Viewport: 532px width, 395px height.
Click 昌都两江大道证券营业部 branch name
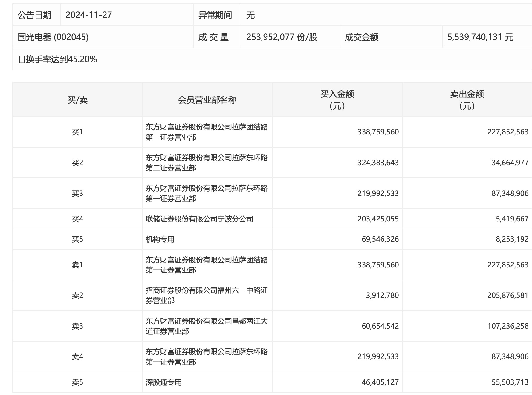207,326
